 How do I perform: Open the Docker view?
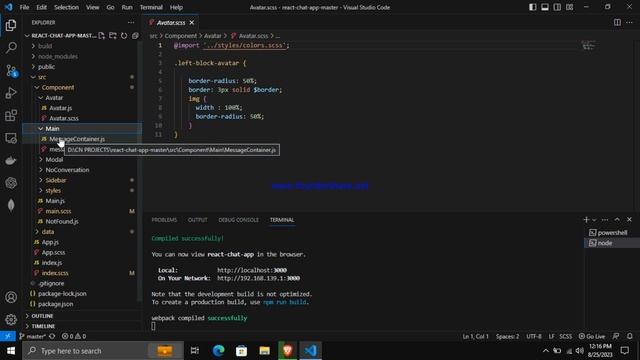[11, 160]
